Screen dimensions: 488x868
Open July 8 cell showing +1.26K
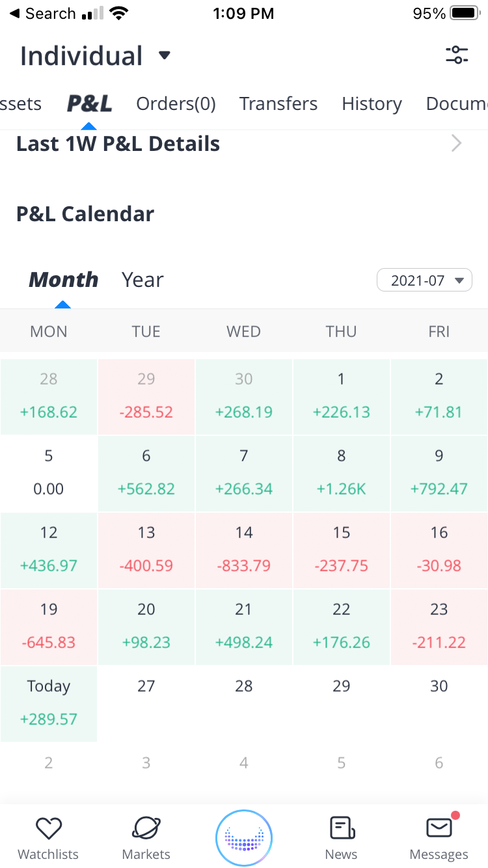pos(342,473)
